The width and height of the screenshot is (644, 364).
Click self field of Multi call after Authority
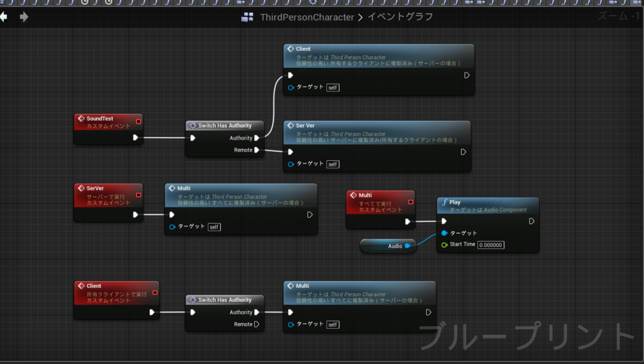(333, 324)
